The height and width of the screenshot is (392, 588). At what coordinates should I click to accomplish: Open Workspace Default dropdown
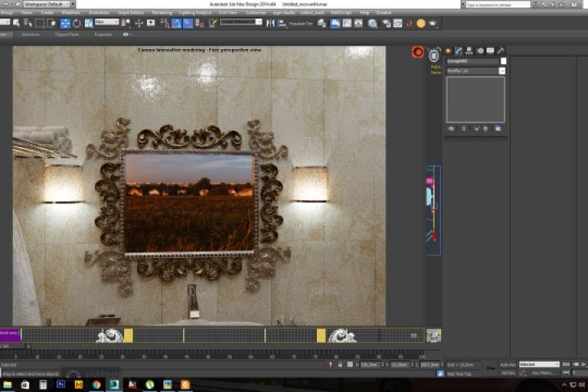(x=47, y=4)
